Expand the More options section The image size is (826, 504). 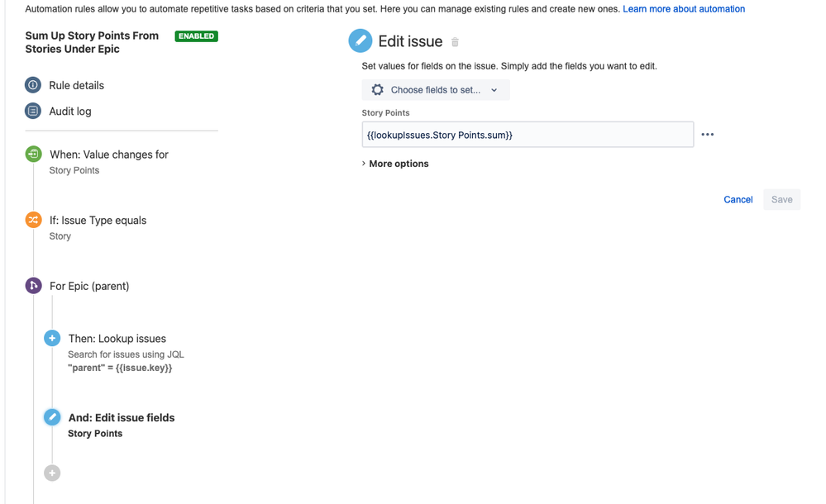395,164
